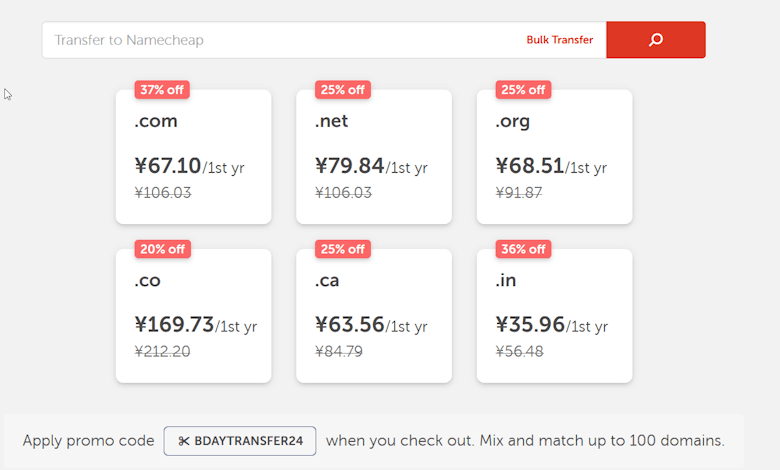780x470 pixels.
Task: Select the .ca domain card
Action: tap(374, 316)
